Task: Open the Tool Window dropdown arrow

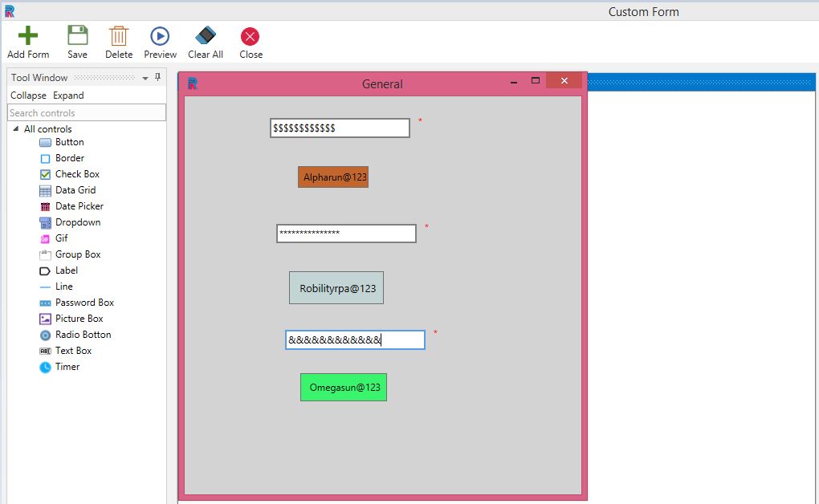Action: 145,78
